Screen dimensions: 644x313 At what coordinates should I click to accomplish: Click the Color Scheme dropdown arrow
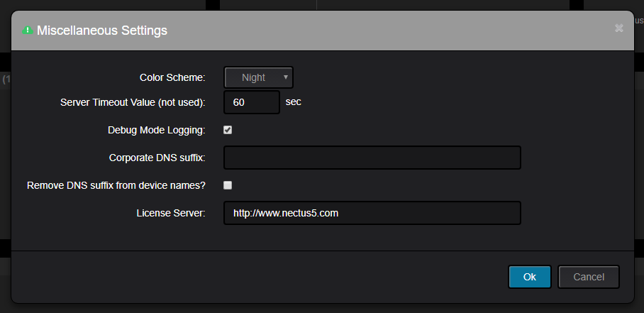(x=285, y=77)
